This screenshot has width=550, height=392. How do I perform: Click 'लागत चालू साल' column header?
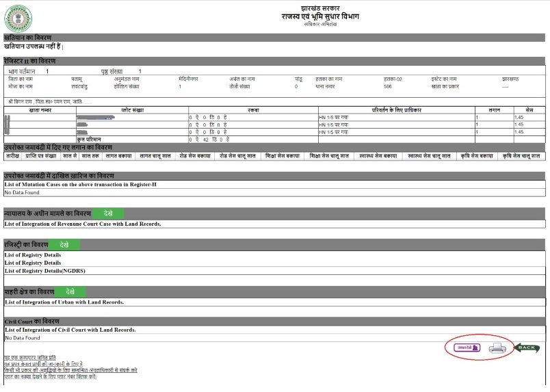point(155,156)
